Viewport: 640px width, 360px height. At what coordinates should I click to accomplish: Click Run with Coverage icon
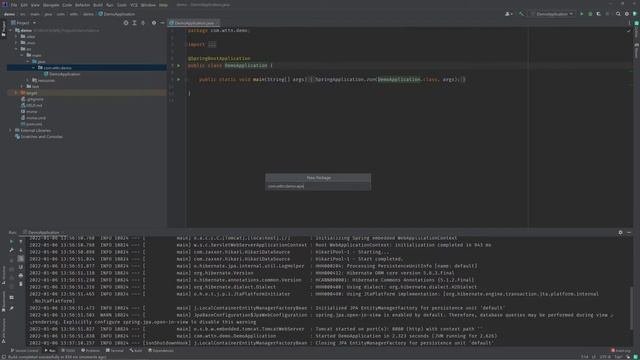tap(598, 14)
